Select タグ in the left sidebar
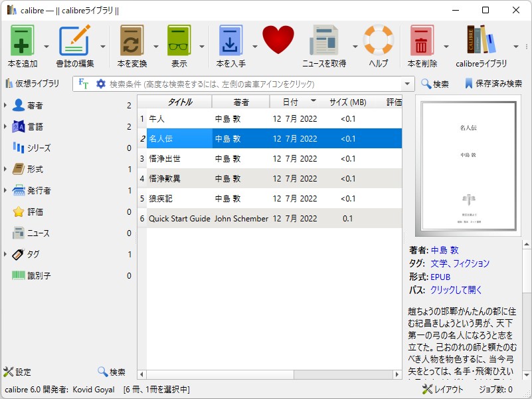This screenshot has height=399, width=532. tap(33, 255)
